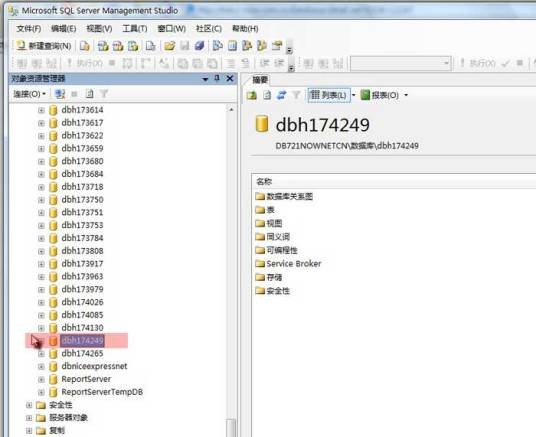Screen dimensions: 536x437
Task: Select the Storage folder in the summary list
Action: pyautogui.click(x=269, y=277)
